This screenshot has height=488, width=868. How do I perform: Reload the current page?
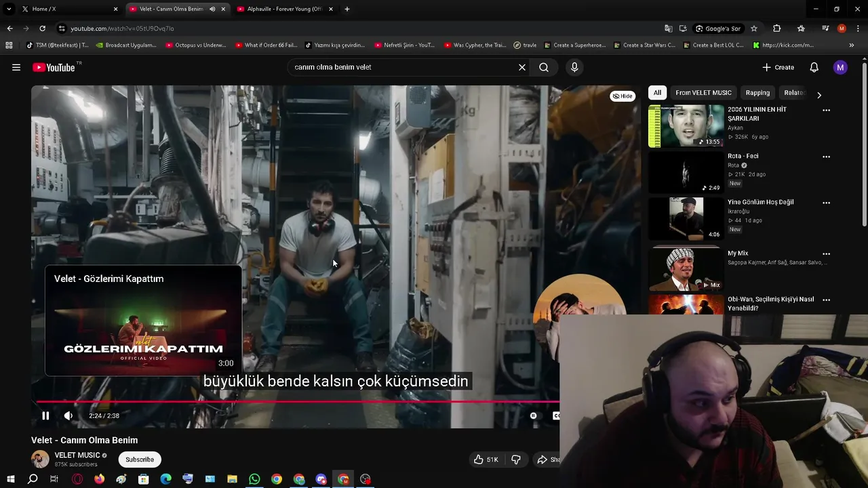[42, 28]
